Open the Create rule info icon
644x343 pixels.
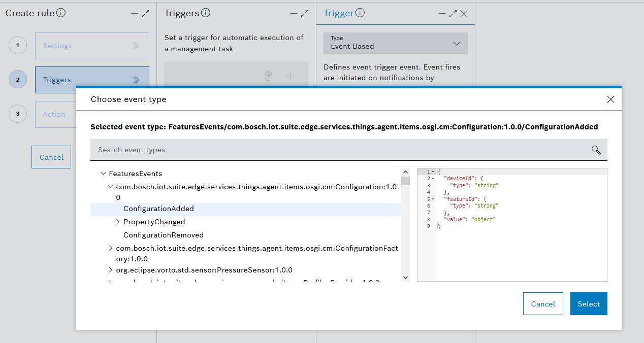tap(61, 13)
